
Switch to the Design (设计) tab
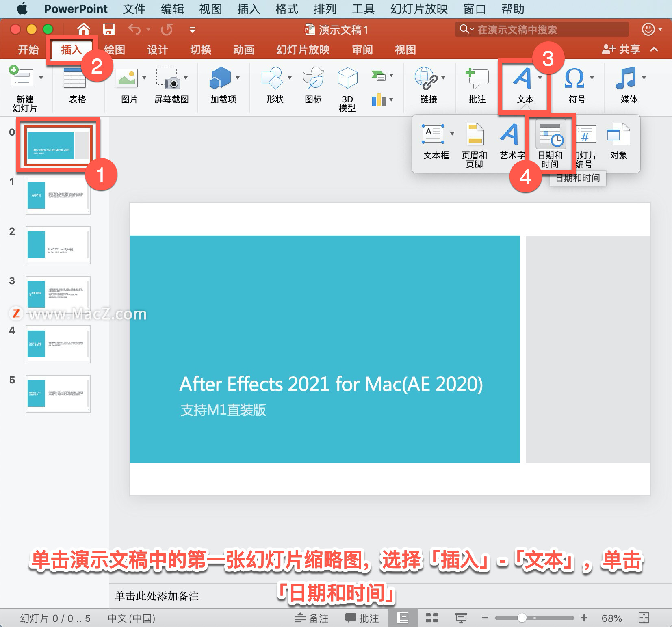click(158, 50)
